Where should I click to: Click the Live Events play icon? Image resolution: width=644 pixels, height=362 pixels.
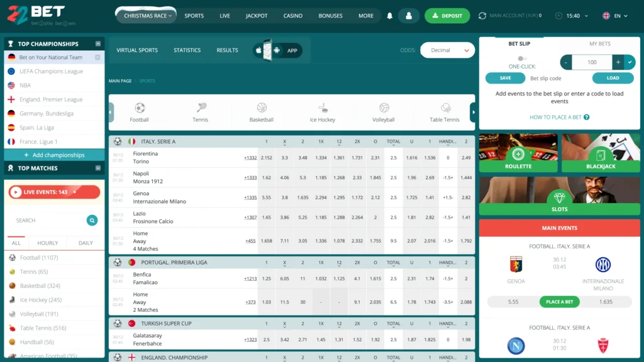tap(16, 192)
